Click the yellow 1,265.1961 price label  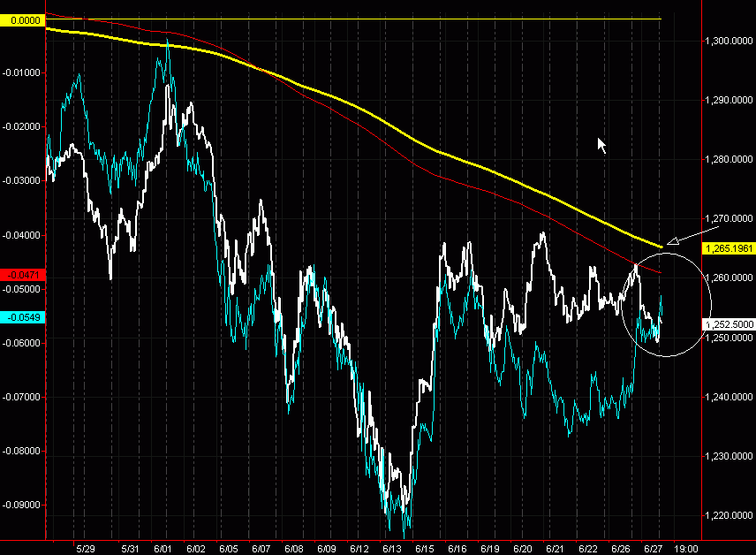click(x=729, y=248)
